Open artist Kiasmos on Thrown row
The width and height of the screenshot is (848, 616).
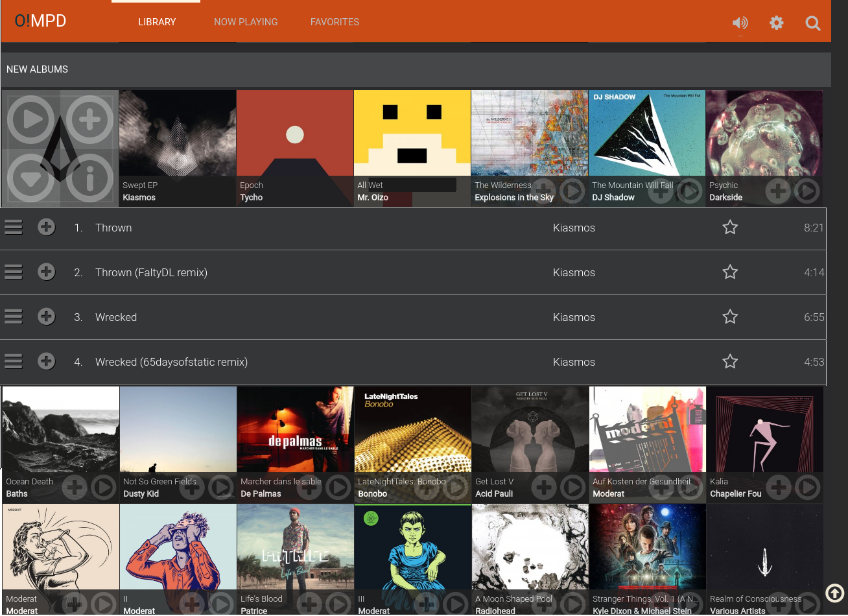[x=574, y=228]
